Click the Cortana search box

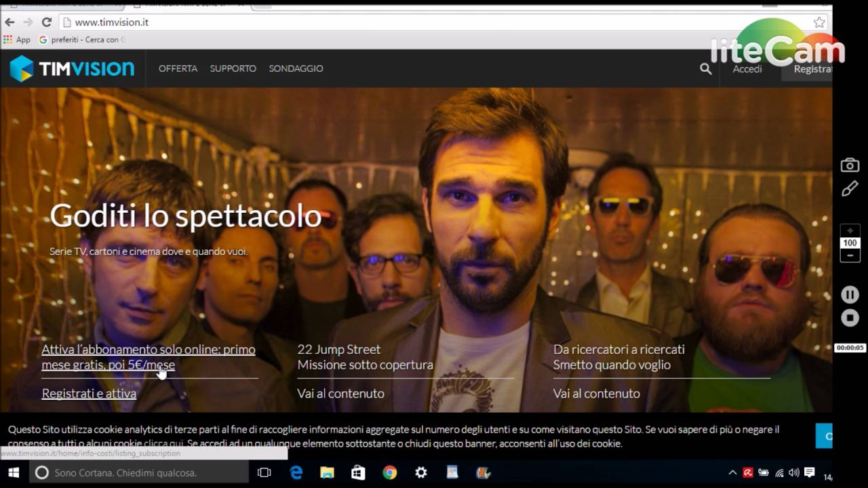pos(138,472)
